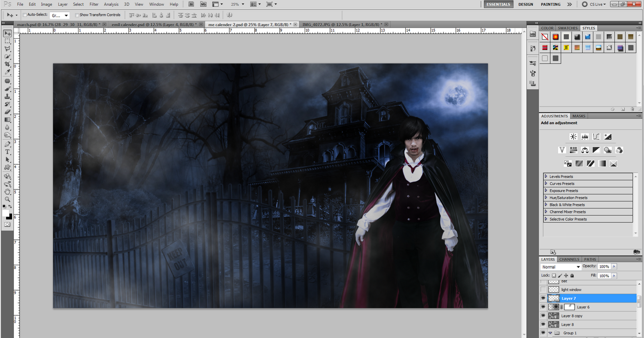Switch to the Painting workspace

[551, 4]
